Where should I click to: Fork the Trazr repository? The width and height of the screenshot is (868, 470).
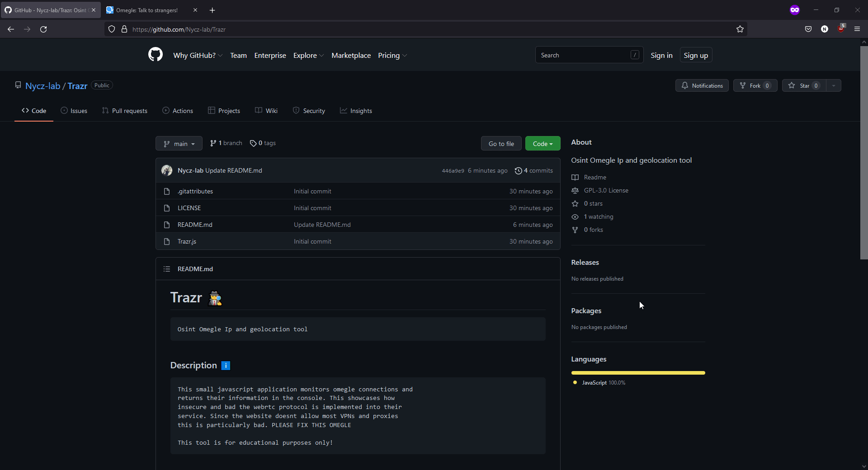click(755, 85)
